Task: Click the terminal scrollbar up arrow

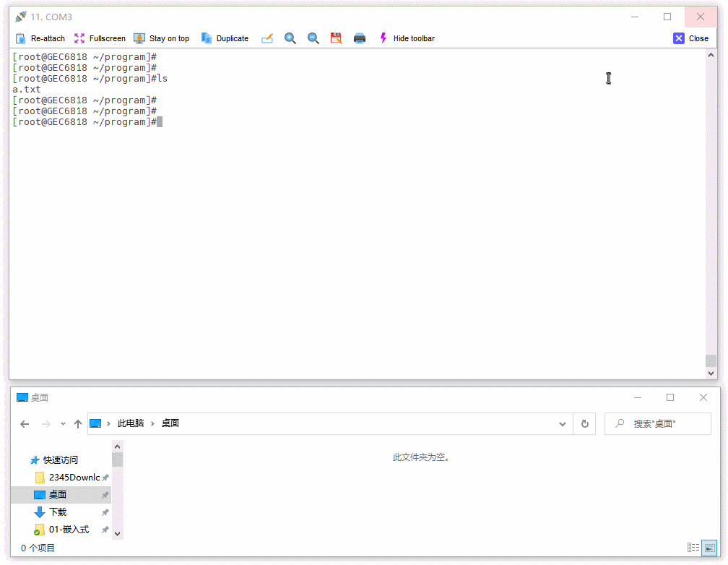Action: point(711,56)
